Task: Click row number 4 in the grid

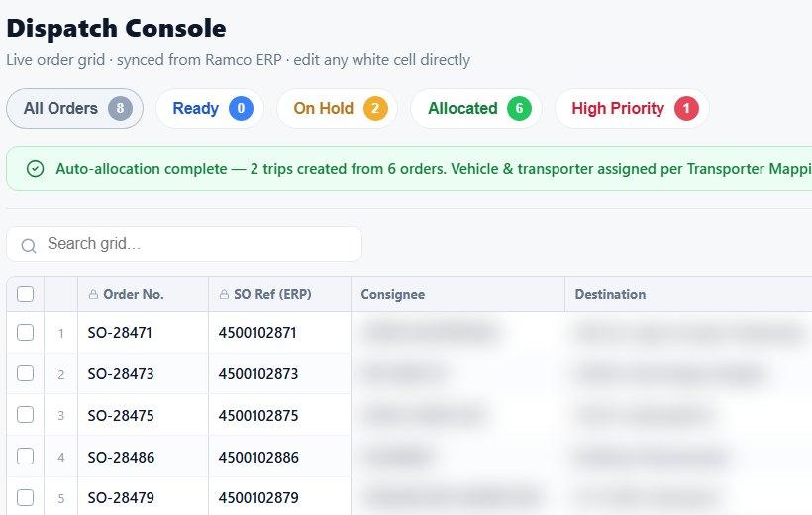Action: (x=61, y=457)
